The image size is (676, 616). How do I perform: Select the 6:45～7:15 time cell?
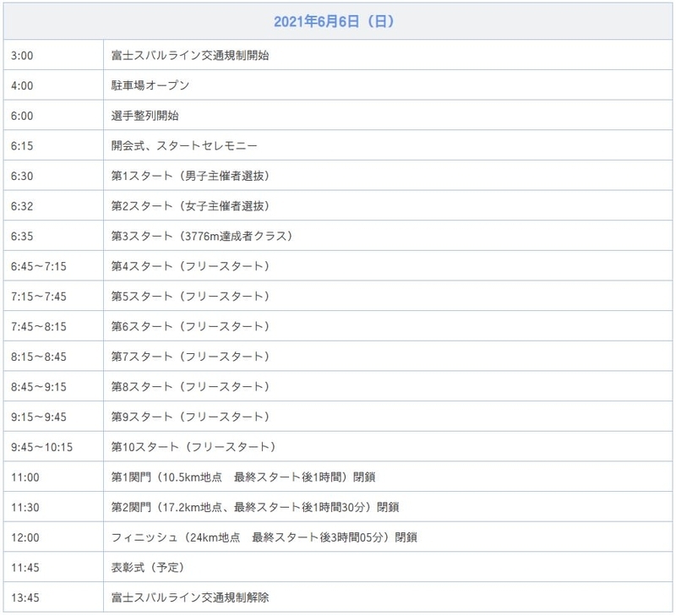[53, 266]
